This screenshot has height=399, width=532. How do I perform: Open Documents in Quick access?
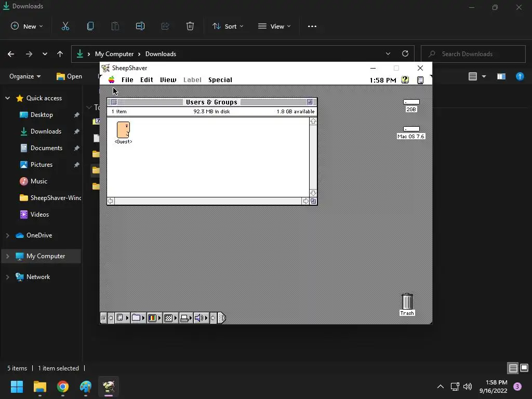[46, 148]
